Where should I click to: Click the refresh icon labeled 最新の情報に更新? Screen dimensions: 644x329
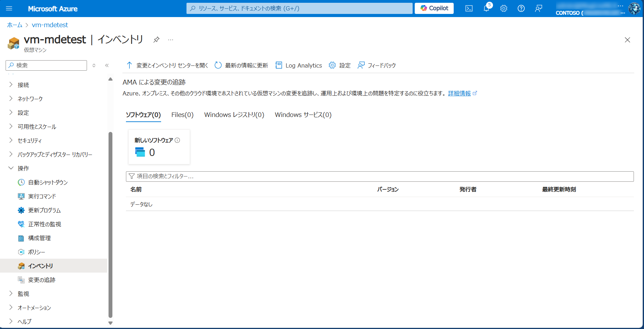pyautogui.click(x=218, y=65)
